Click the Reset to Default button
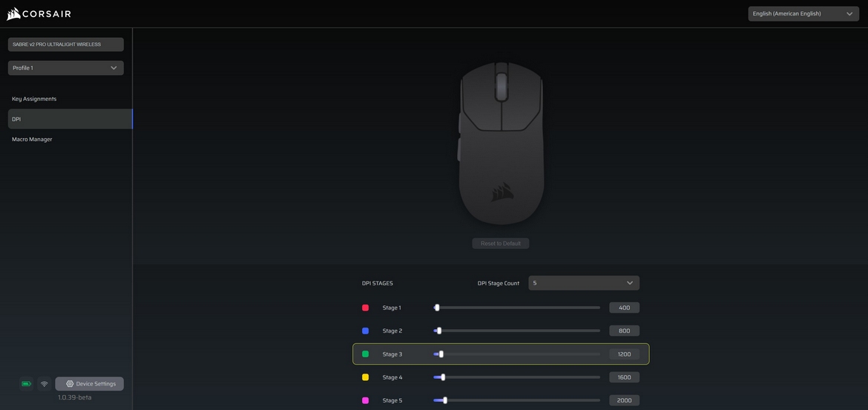 (501, 244)
